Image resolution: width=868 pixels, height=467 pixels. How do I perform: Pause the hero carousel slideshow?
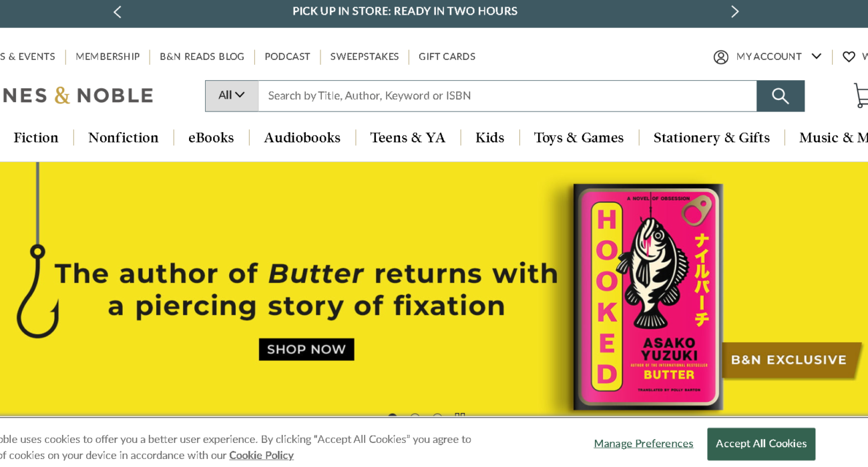pyautogui.click(x=459, y=418)
